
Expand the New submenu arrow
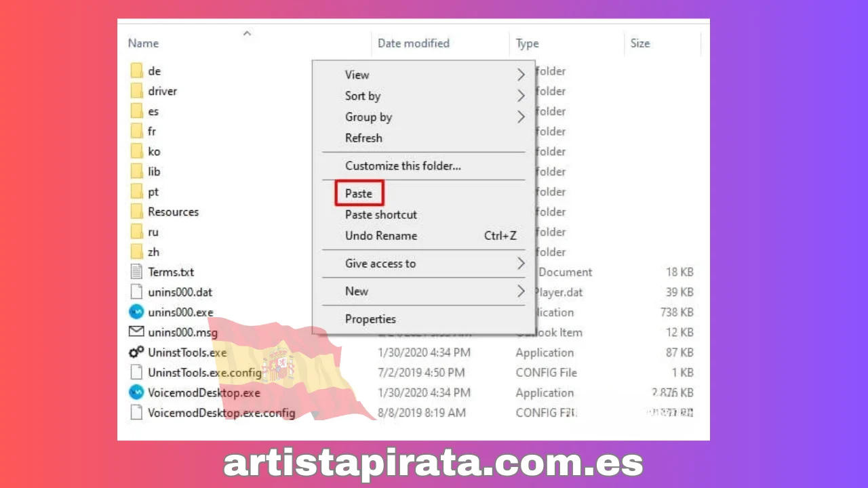click(521, 291)
